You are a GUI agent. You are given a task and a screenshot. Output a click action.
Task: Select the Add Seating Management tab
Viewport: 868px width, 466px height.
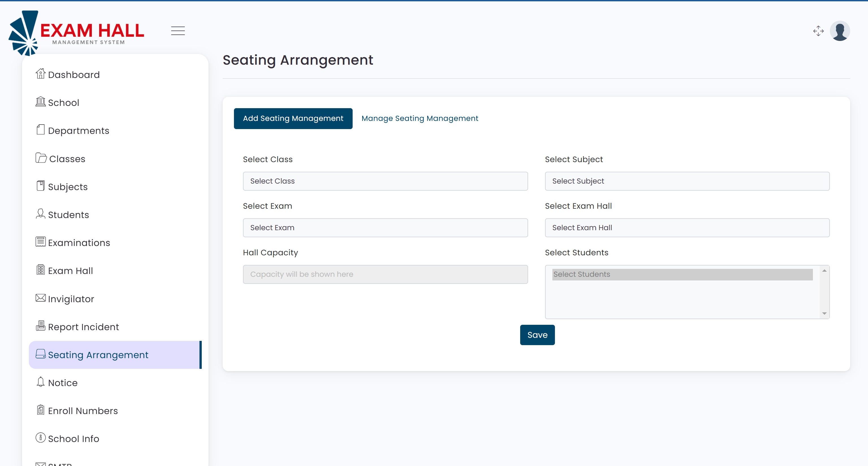(293, 119)
